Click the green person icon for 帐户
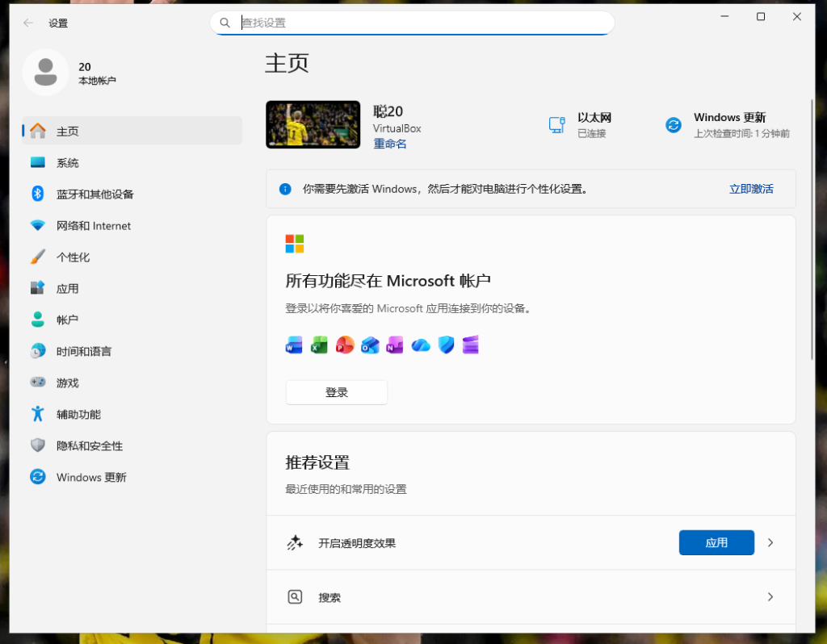The height and width of the screenshot is (644, 827). pos(38,320)
